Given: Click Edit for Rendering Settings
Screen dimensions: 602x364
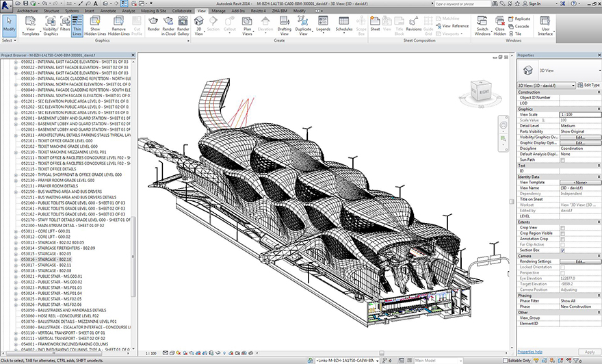Looking at the screenshot, I should pos(580,261).
